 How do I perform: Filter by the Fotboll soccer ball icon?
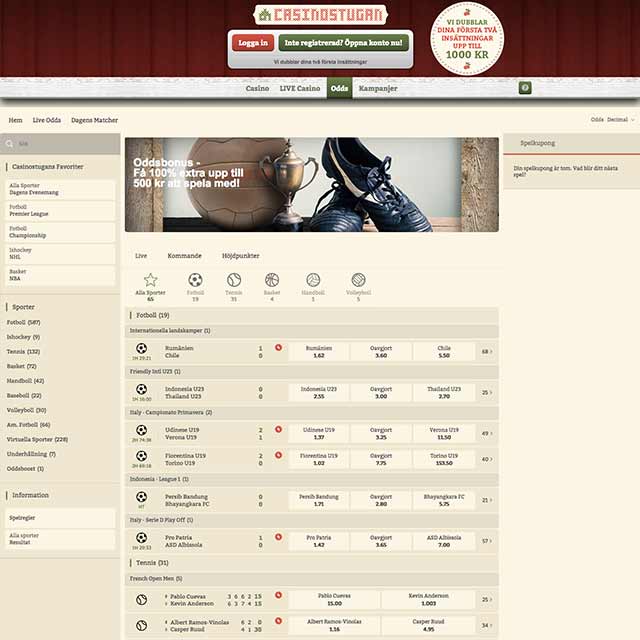(195, 280)
